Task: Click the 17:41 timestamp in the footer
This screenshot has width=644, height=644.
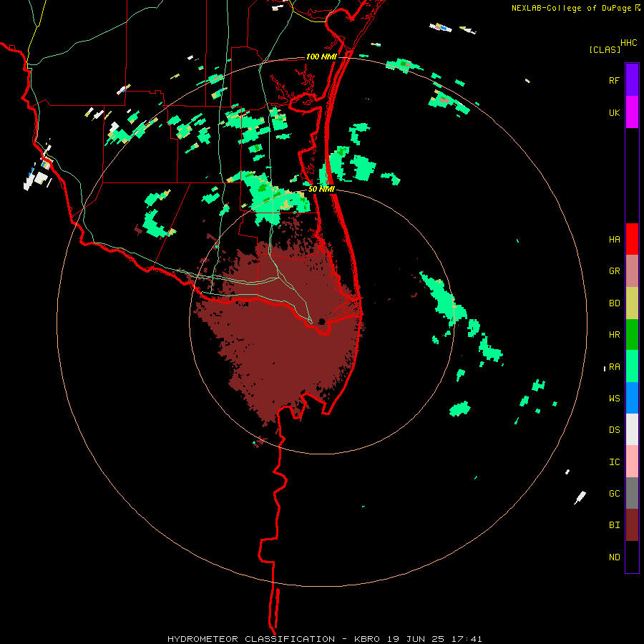Action: [467, 639]
